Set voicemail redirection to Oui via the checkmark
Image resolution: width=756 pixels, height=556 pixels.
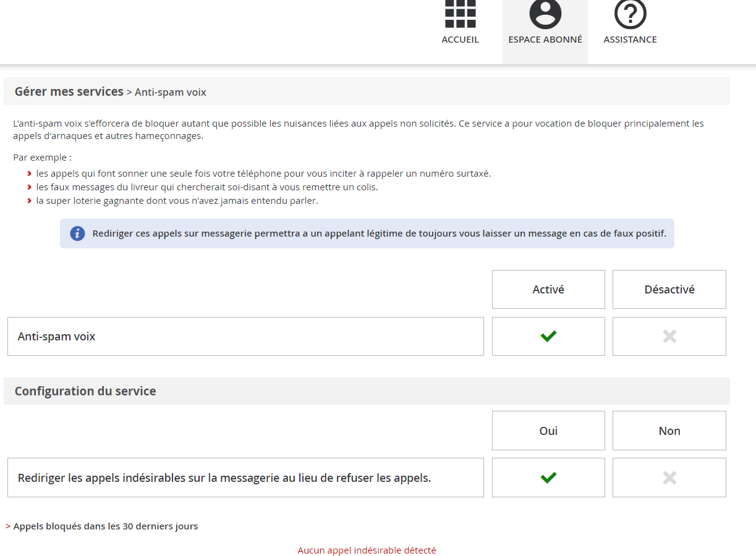click(548, 478)
